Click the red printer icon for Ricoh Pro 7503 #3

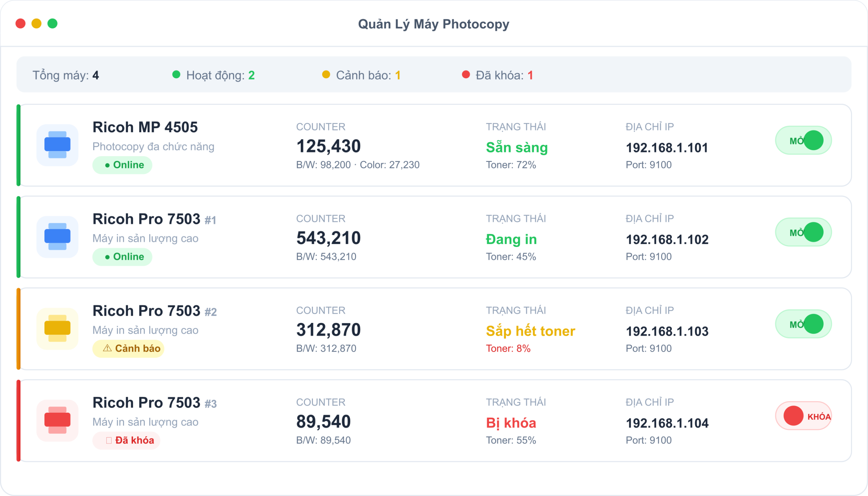57,420
